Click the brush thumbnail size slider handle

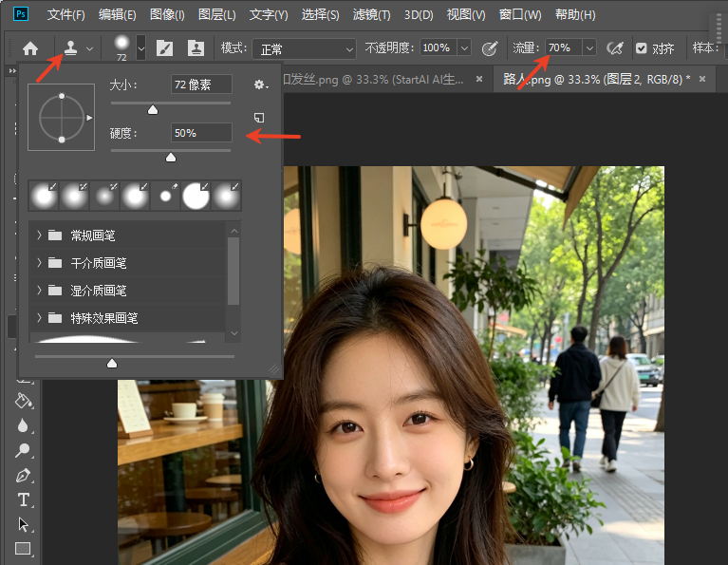tap(112, 363)
